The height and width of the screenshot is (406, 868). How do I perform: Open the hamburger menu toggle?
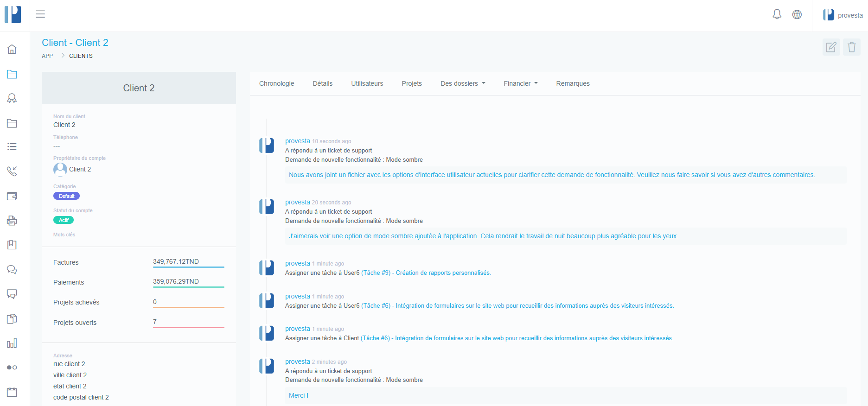40,14
